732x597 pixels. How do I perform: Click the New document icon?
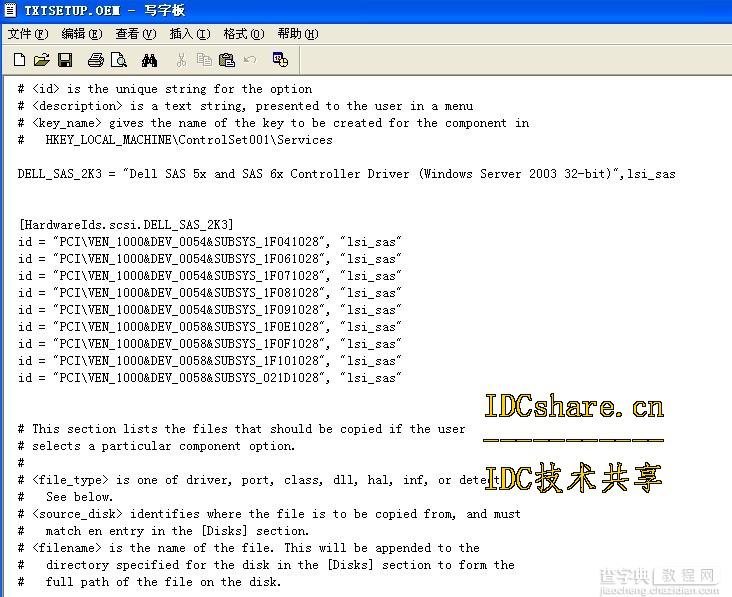point(20,60)
